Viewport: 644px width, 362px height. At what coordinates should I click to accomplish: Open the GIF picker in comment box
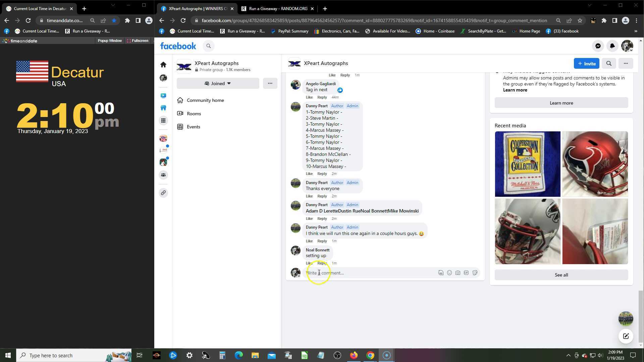(x=466, y=273)
